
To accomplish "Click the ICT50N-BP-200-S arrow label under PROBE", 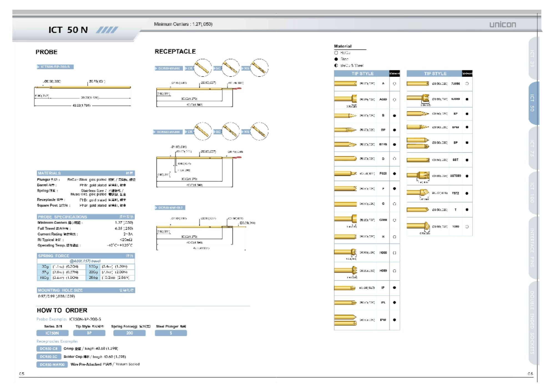I will [55, 67].
